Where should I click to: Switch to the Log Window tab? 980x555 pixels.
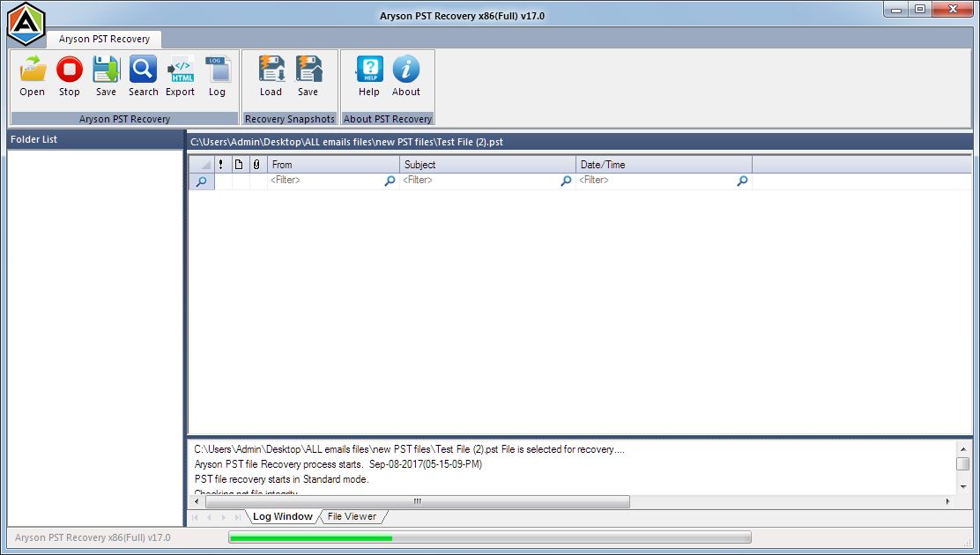click(283, 516)
